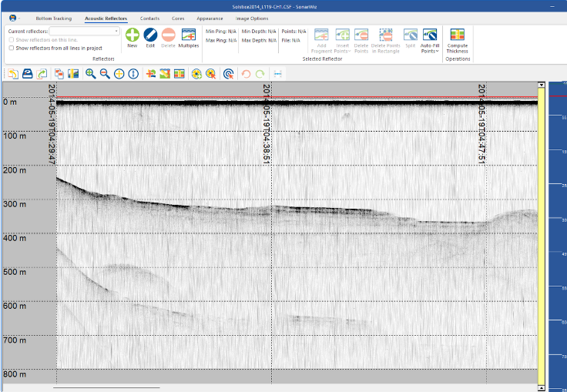Click the yellow vertical scrollbar track
Viewport: 567px width, 392px height.
(x=542, y=231)
